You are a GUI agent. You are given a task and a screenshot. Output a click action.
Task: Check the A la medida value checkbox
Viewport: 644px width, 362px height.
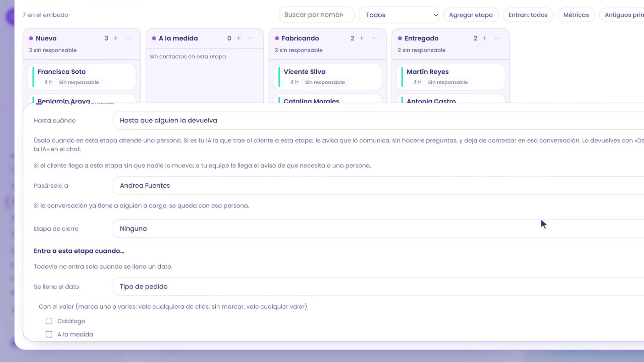tap(49, 335)
